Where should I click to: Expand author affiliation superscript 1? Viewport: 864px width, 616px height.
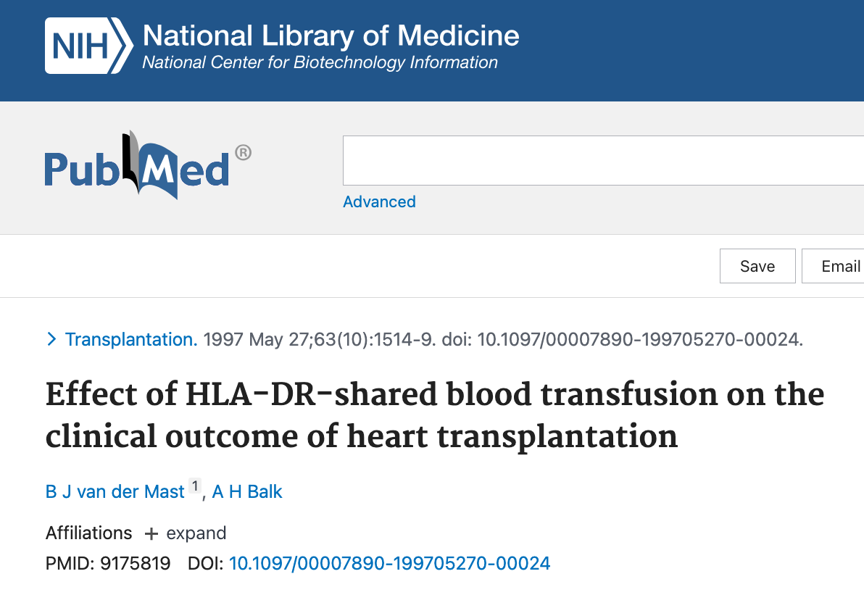coord(194,486)
